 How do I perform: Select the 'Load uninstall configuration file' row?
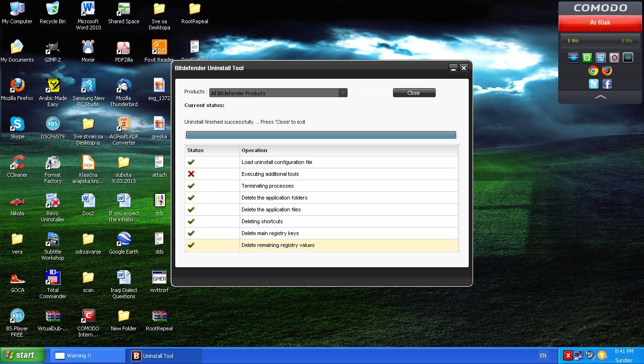322,162
